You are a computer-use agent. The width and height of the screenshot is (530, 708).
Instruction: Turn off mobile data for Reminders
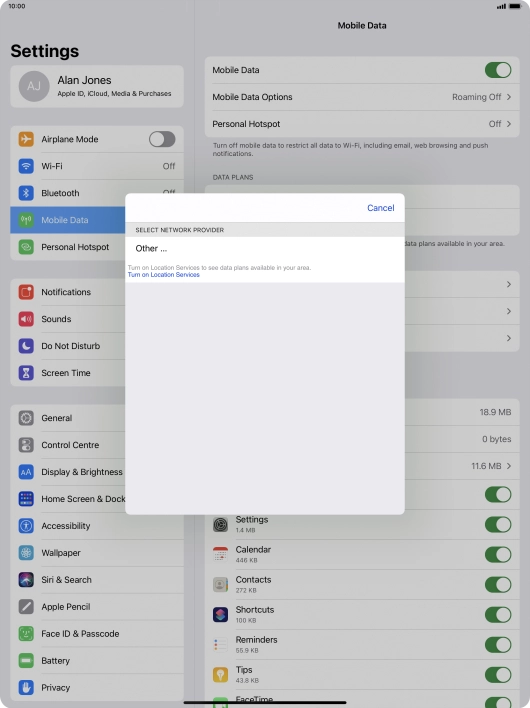tap(498, 645)
